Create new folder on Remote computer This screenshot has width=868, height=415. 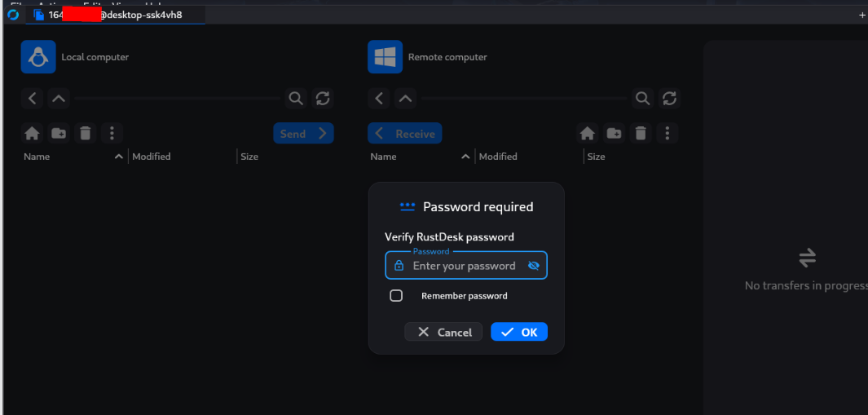coord(614,134)
